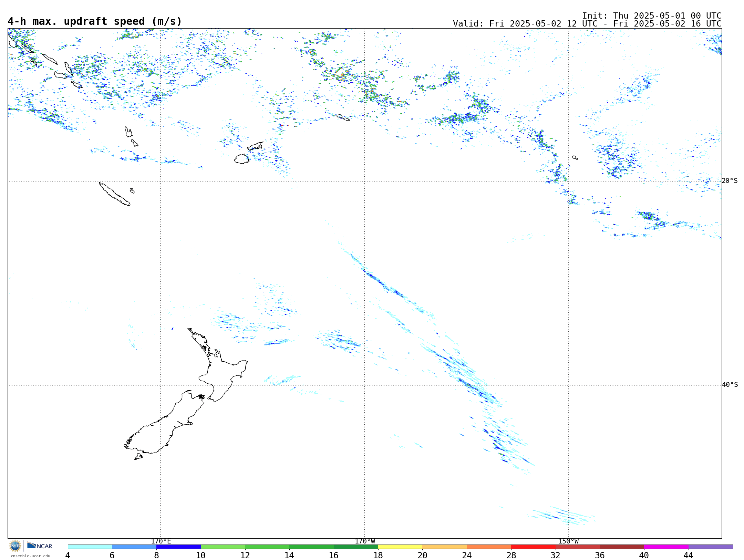Select the light cyan 4–6 colorbar swatch

[90, 547]
